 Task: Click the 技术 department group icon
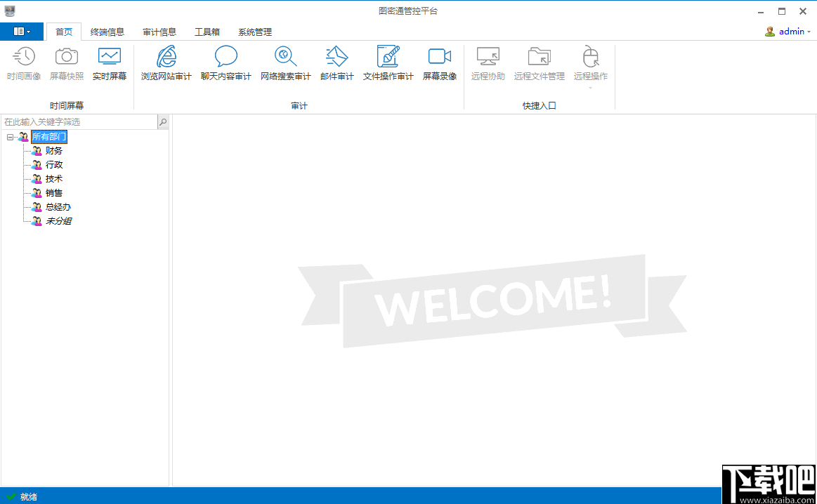(37, 179)
